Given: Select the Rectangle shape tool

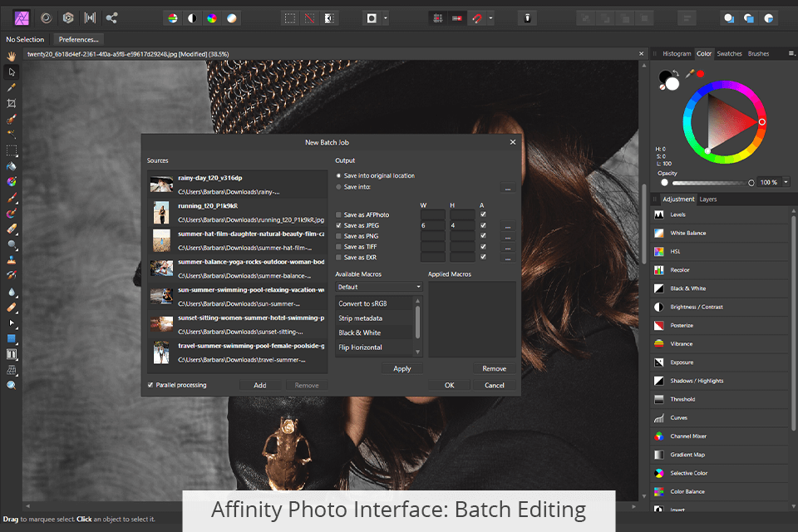Looking at the screenshot, I should click(x=11, y=338).
